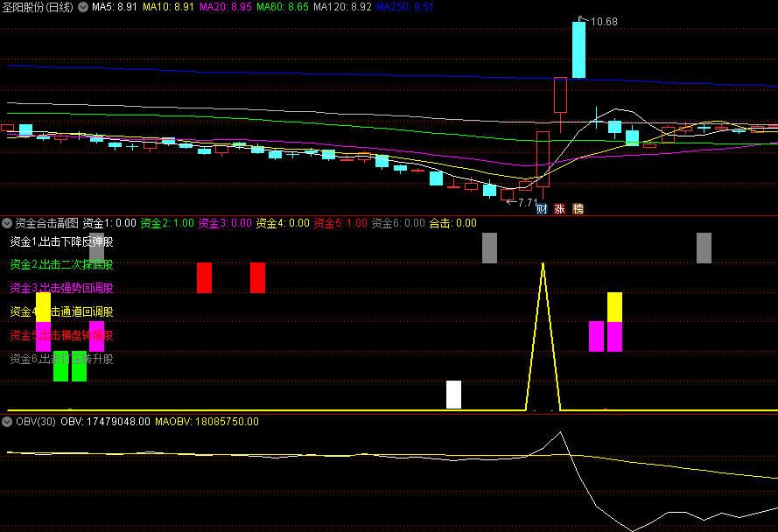Click the 资金3,出击强势回调股 legend line
This screenshot has width=778, height=532.
point(61,288)
